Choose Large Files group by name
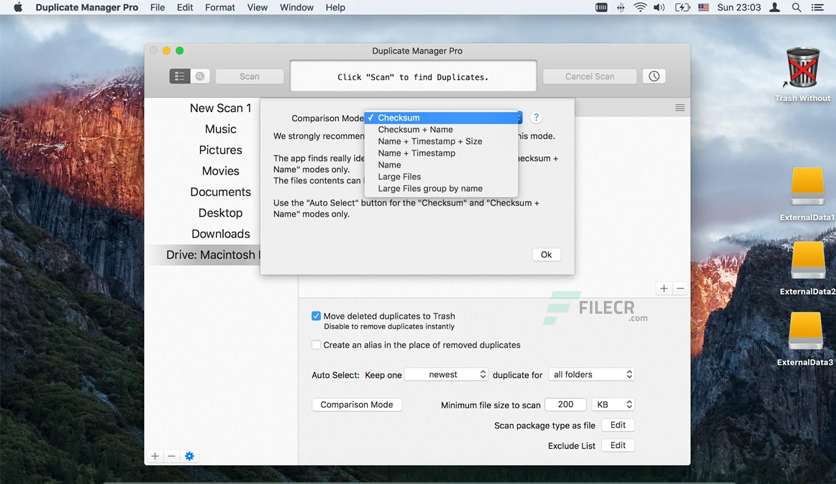Screen dimensions: 836x484 tap(441, 189)
